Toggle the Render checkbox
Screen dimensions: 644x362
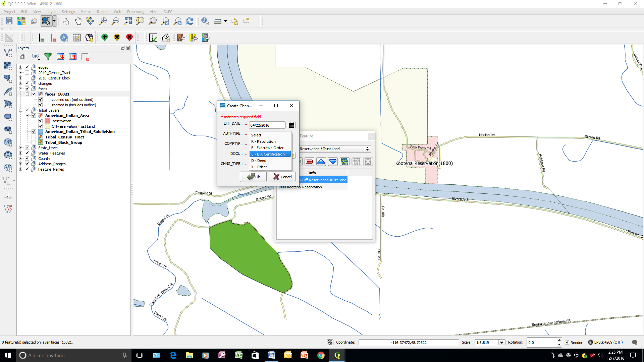[x=567, y=342]
